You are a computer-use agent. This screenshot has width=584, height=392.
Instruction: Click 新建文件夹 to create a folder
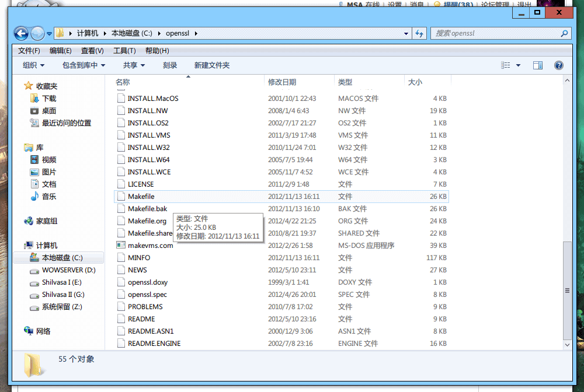coord(212,65)
